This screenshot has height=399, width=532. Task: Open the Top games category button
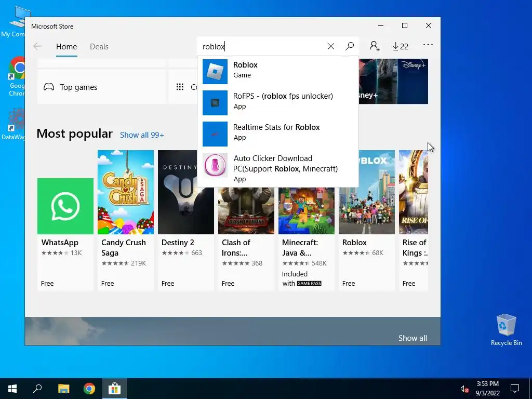101,87
